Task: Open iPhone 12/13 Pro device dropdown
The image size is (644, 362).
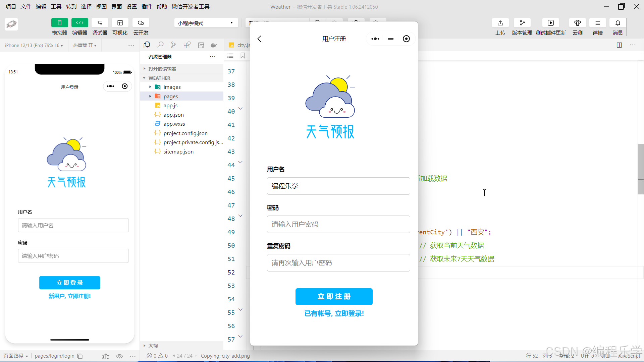Action: coord(34,45)
